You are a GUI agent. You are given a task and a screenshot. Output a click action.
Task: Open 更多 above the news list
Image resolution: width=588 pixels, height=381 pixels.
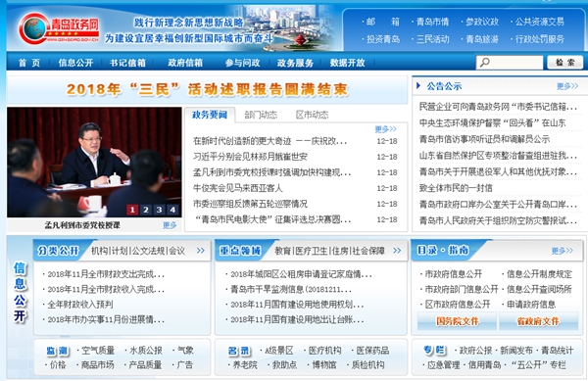click(x=385, y=129)
